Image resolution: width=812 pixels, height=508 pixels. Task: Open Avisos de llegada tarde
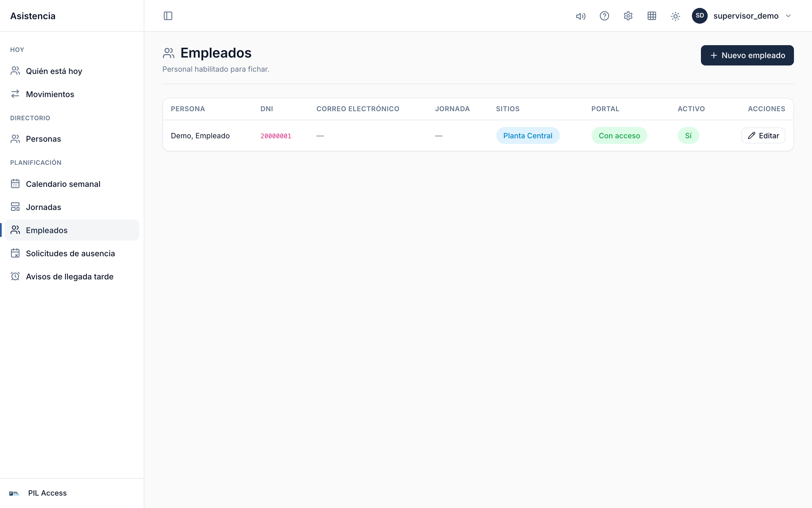point(72,277)
